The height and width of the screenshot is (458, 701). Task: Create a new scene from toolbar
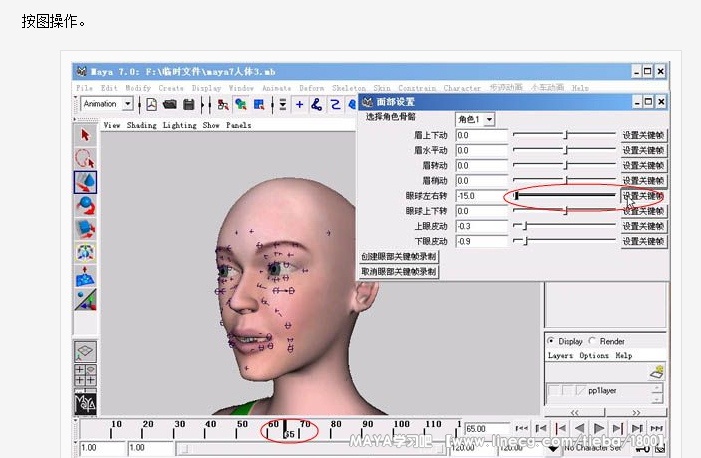coord(152,104)
